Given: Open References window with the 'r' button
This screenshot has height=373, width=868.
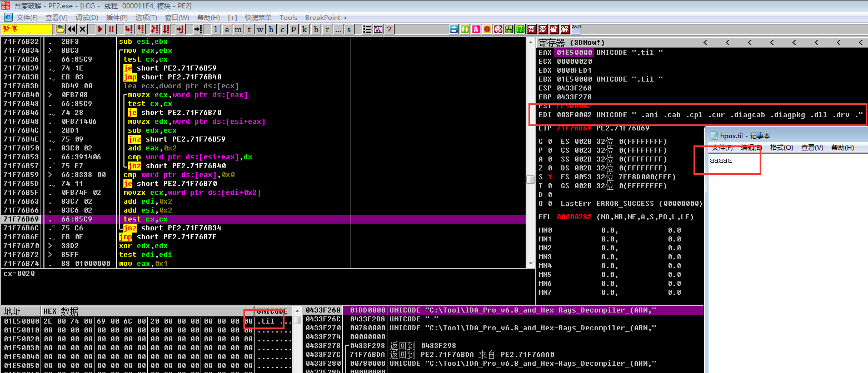Looking at the screenshot, I should click(x=327, y=29).
